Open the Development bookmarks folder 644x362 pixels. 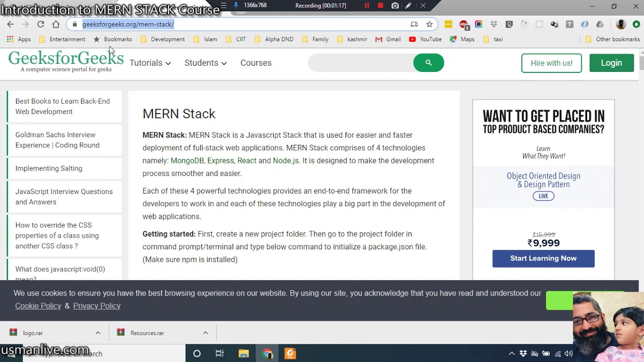click(x=163, y=39)
